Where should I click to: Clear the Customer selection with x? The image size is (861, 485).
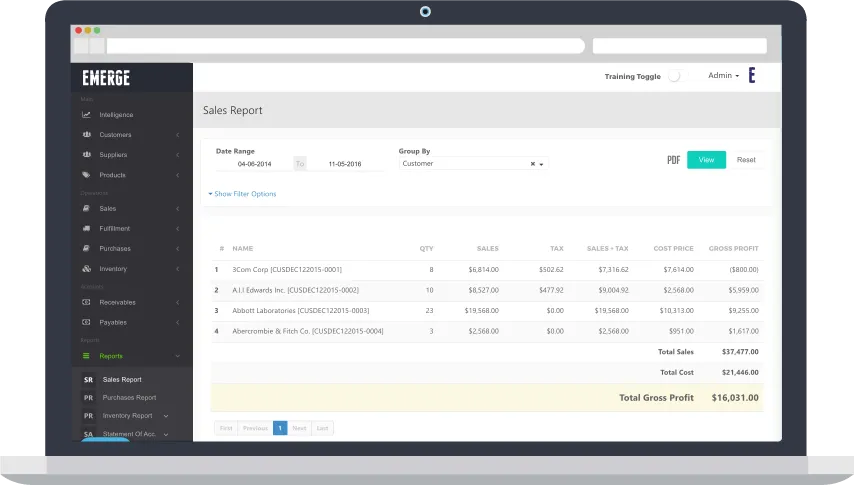coord(532,164)
